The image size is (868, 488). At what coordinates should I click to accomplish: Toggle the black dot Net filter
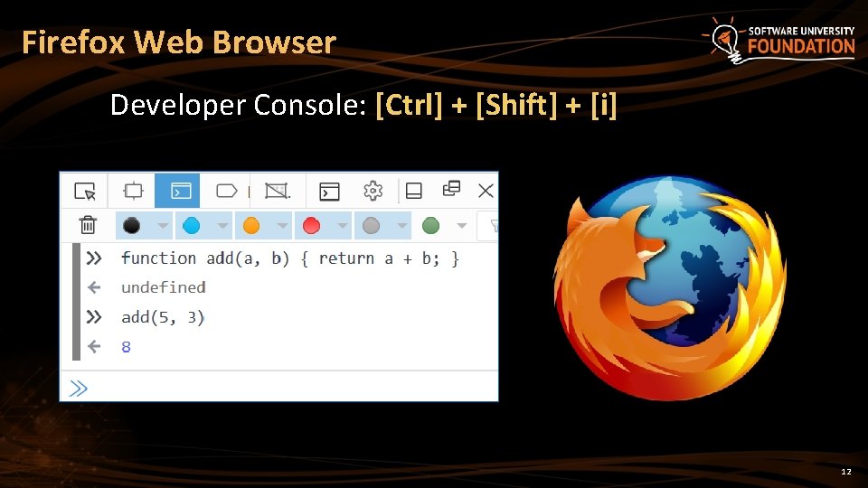pyautogui.click(x=132, y=226)
